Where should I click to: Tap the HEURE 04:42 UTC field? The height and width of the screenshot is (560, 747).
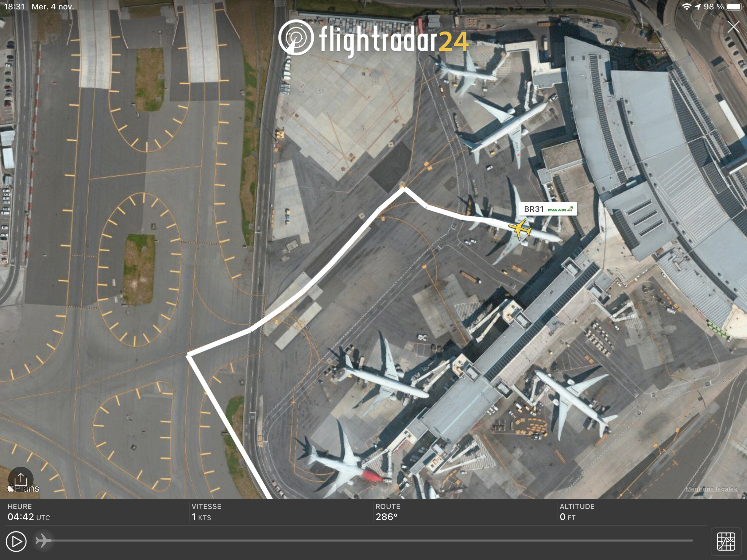click(x=29, y=512)
